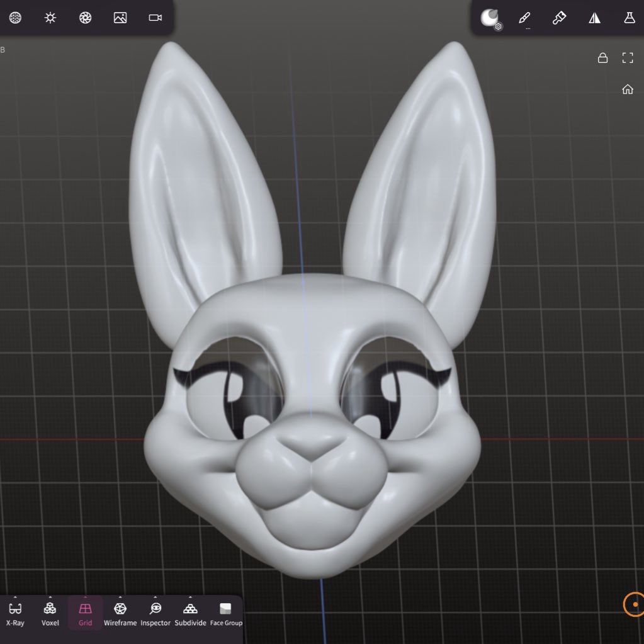Toggle the camera lock icon
644x644 pixels.
[x=602, y=58]
